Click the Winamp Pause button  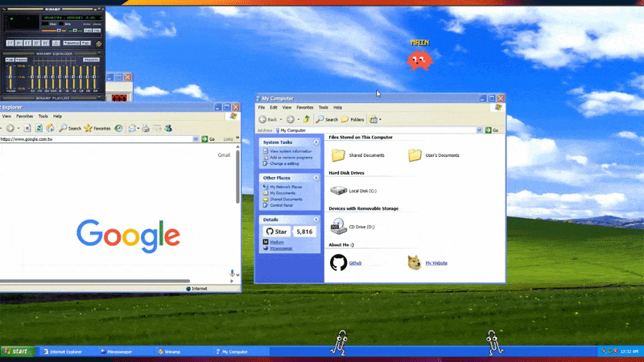point(27,43)
